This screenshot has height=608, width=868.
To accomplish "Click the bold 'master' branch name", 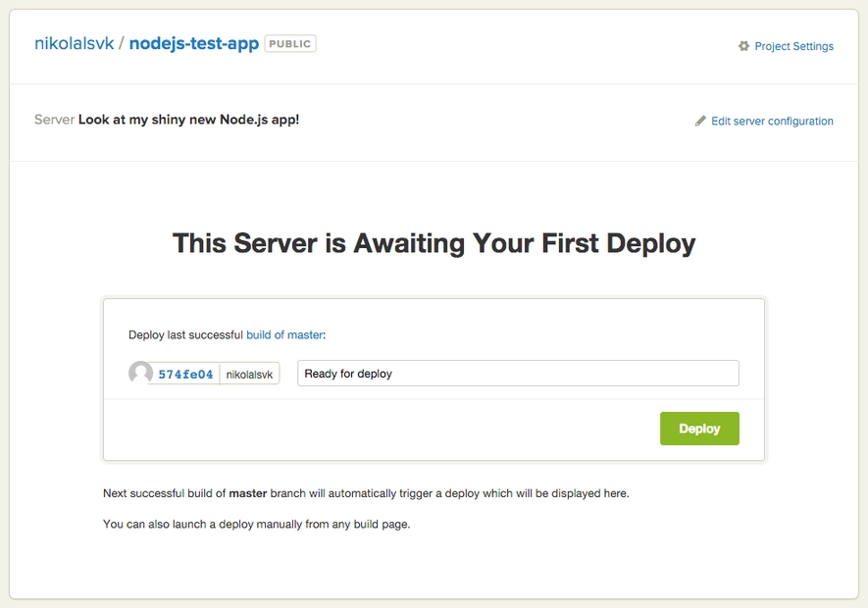I will click(248, 493).
